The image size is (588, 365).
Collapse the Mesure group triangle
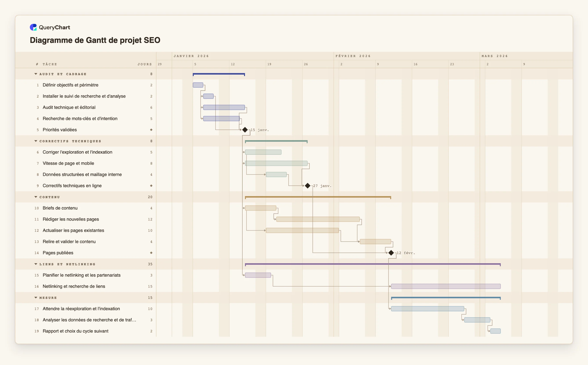36,298
